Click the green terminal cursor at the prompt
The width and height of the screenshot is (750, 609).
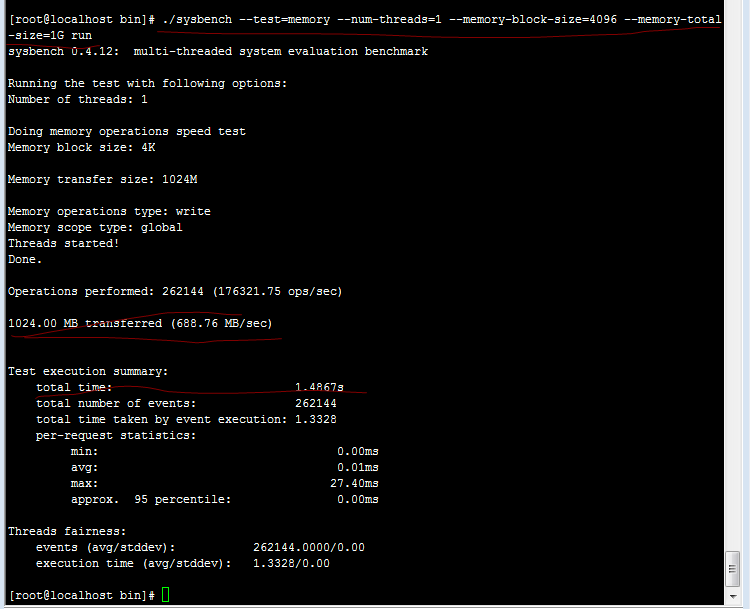pos(165,595)
